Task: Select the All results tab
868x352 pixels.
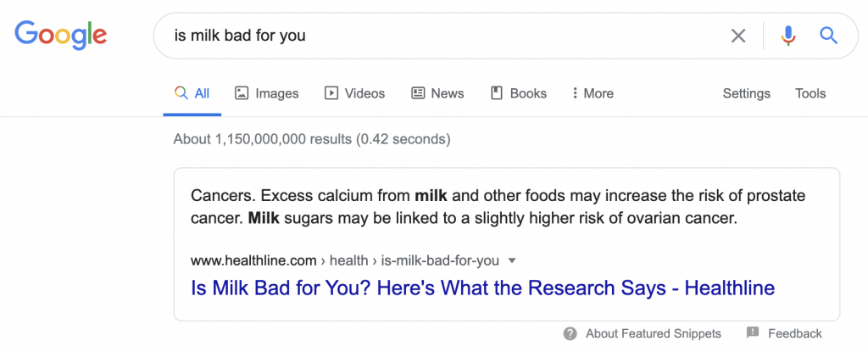Action: tap(192, 93)
